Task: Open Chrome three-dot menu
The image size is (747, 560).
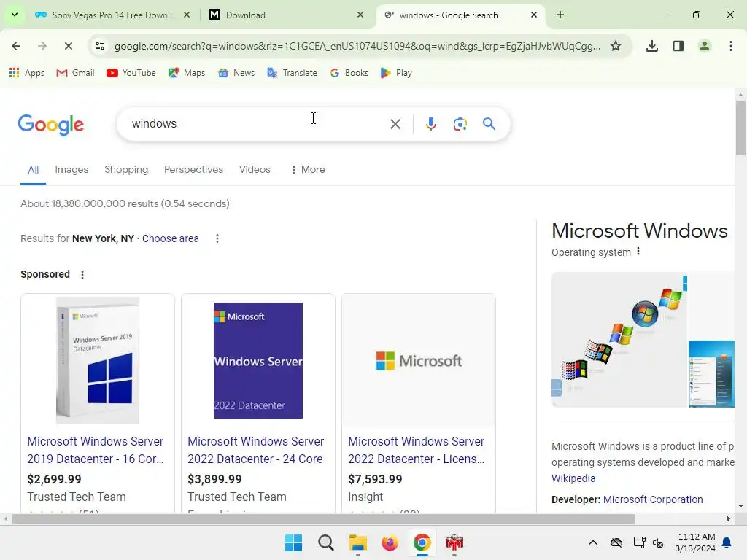Action: coord(731,46)
